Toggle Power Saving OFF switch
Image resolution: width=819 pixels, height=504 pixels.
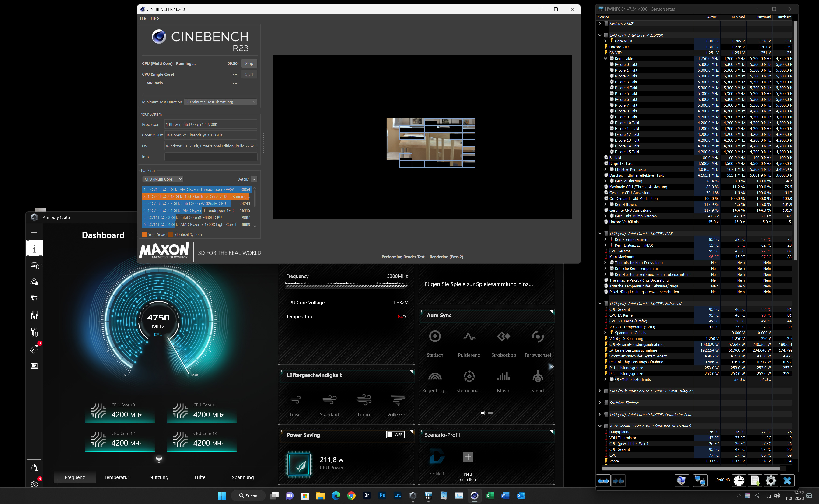395,435
